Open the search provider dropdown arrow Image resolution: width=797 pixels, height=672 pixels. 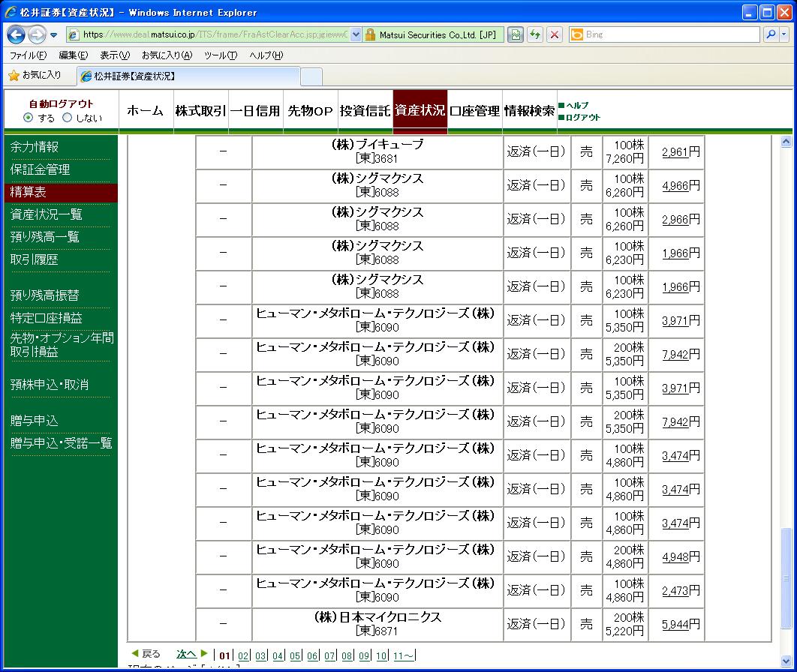(784, 34)
